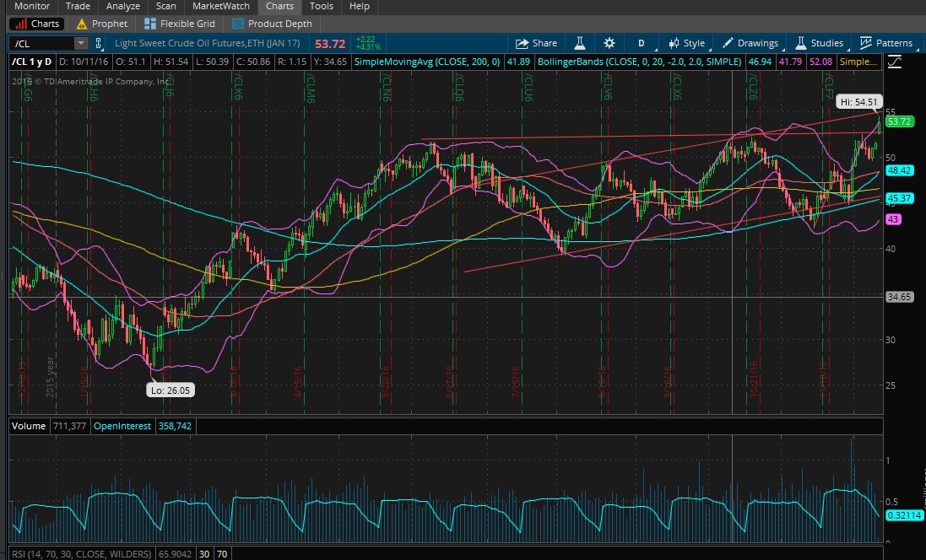Click the last price 53.72 in header
The height and width of the screenshot is (560, 926).
(x=330, y=44)
